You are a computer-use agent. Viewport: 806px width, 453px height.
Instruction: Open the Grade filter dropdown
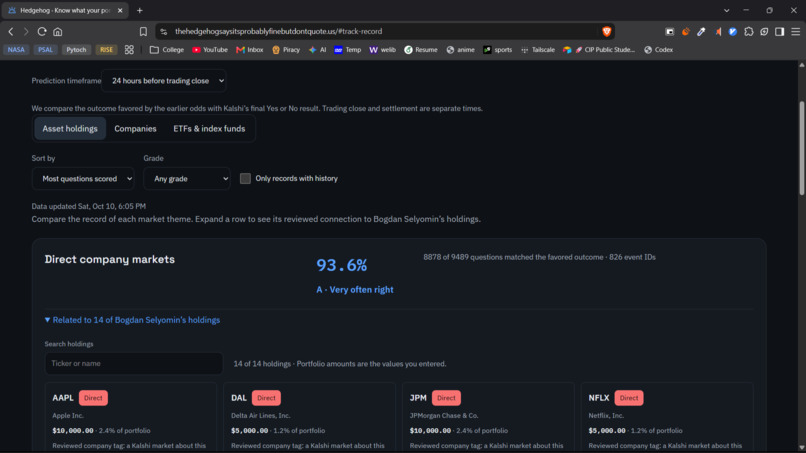(x=187, y=178)
